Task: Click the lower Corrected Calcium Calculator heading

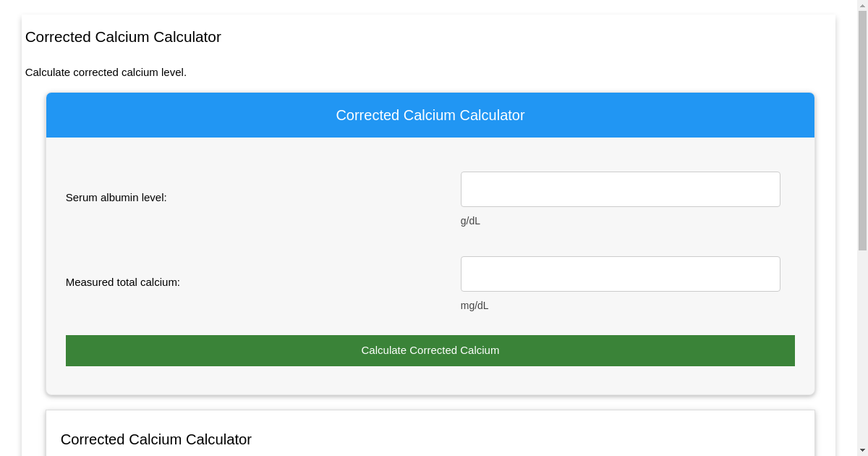Action: tap(156, 439)
